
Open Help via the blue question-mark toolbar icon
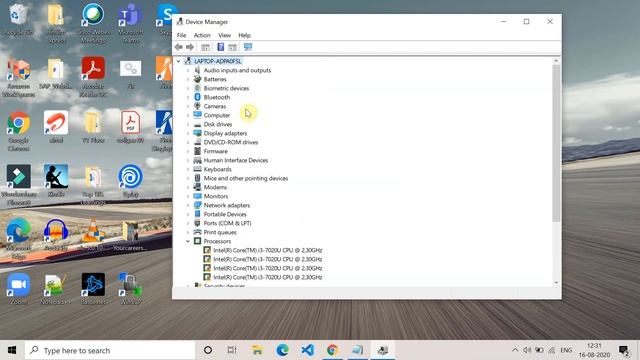click(220, 47)
